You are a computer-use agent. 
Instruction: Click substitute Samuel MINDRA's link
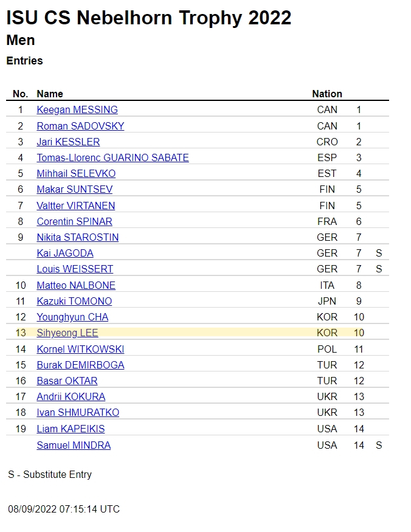tap(74, 445)
